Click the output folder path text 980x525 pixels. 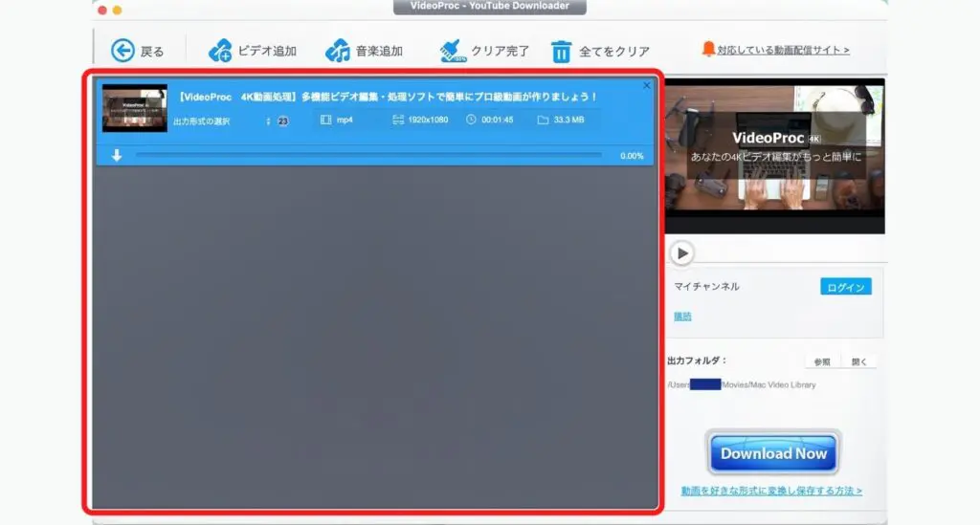pyautogui.click(x=742, y=384)
